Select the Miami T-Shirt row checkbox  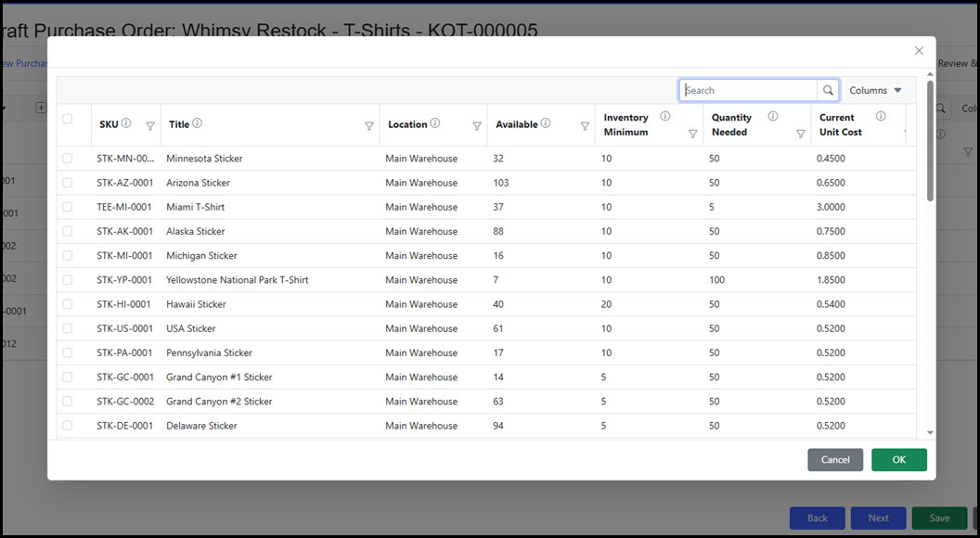[x=67, y=207]
